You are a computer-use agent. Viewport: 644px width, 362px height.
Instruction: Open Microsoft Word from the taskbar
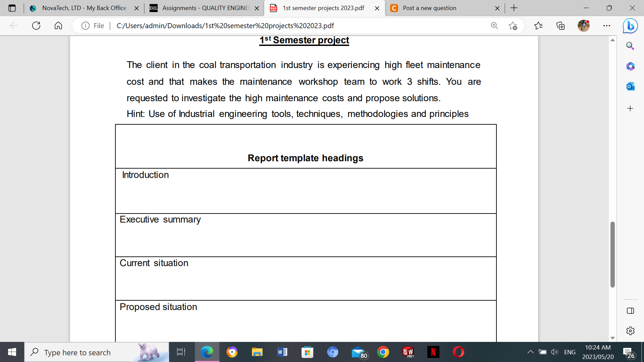(x=282, y=352)
